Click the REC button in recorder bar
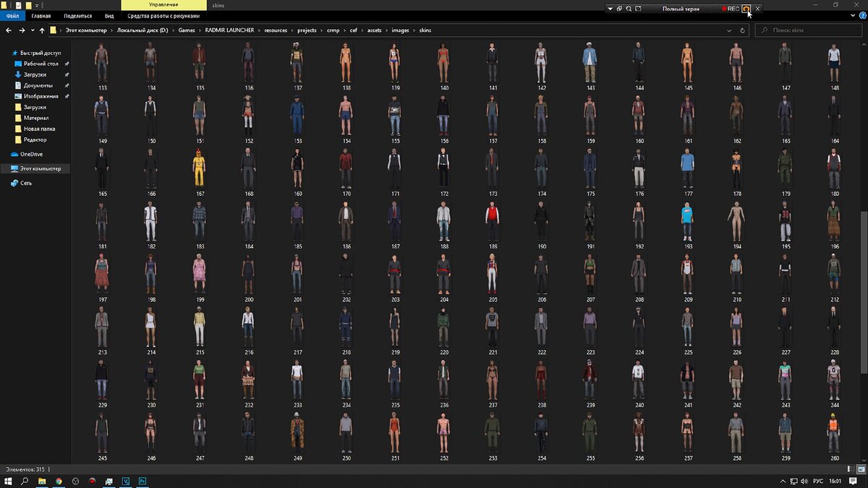 point(730,8)
